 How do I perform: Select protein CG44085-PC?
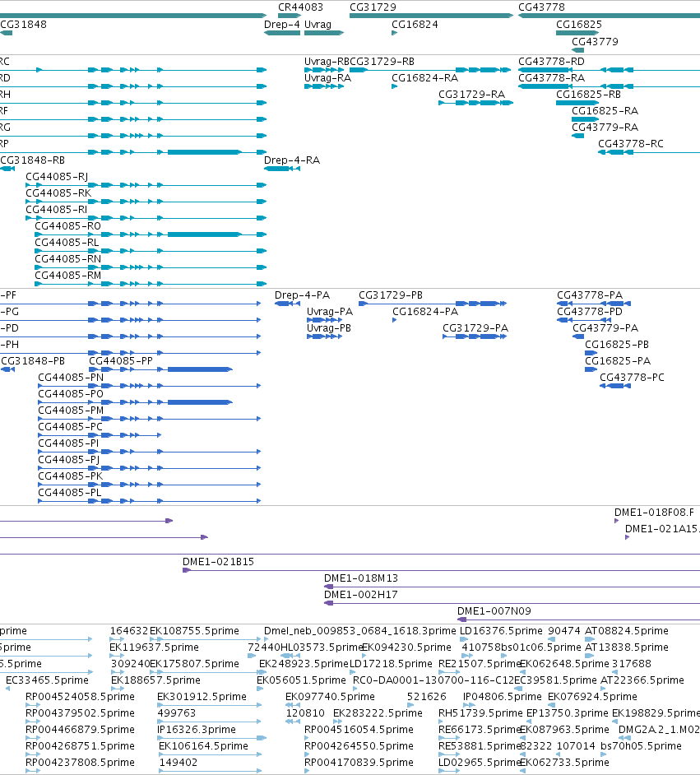coord(70,427)
